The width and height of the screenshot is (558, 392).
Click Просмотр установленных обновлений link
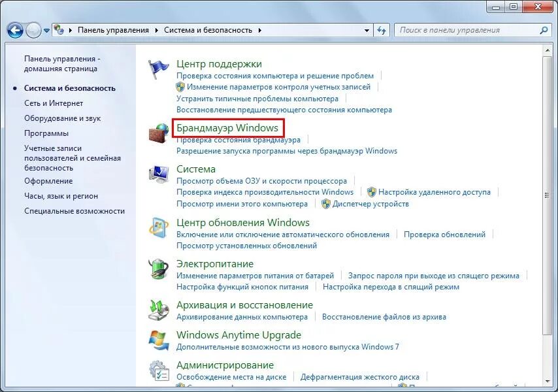pos(246,246)
